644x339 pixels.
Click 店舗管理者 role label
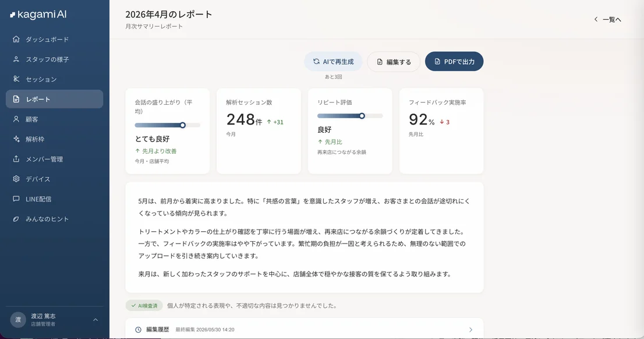point(43,324)
